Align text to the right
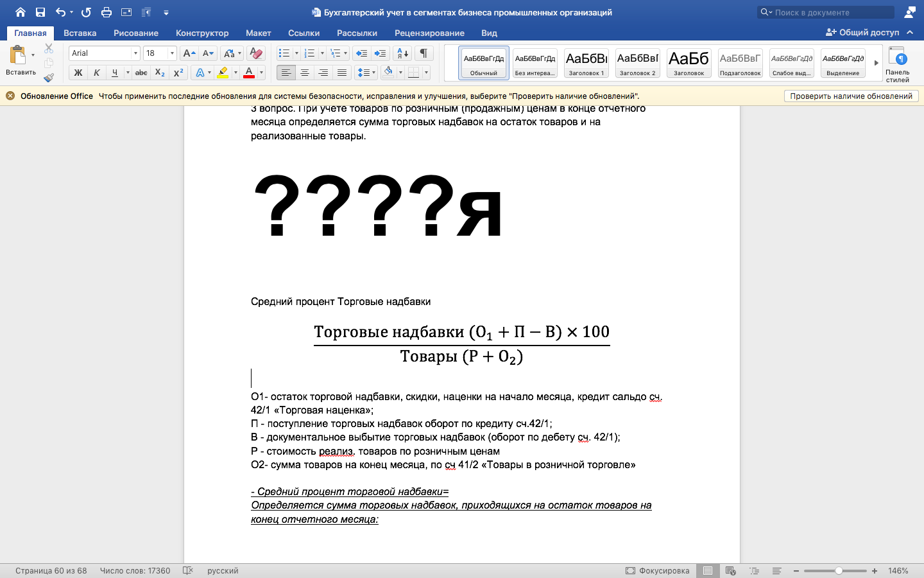 (323, 73)
